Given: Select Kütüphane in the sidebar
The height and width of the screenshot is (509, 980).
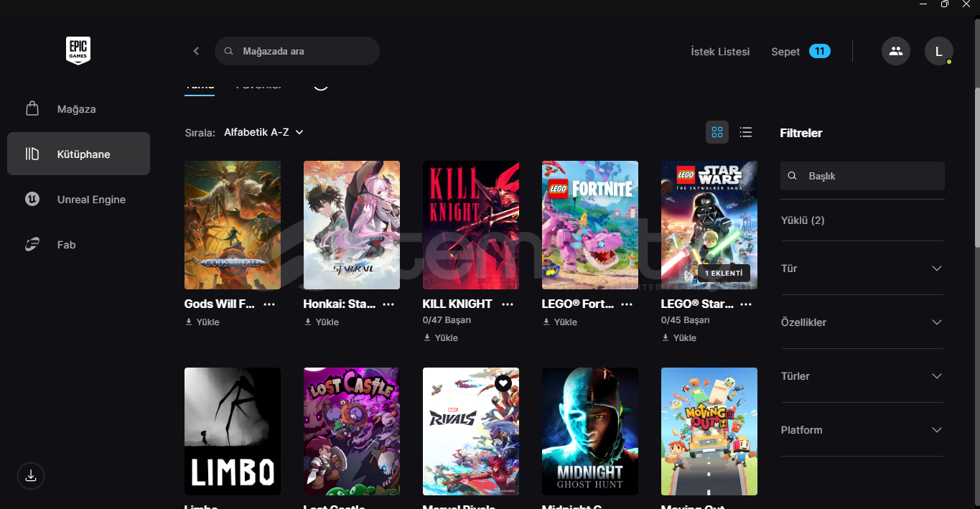Looking at the screenshot, I should 78,154.
